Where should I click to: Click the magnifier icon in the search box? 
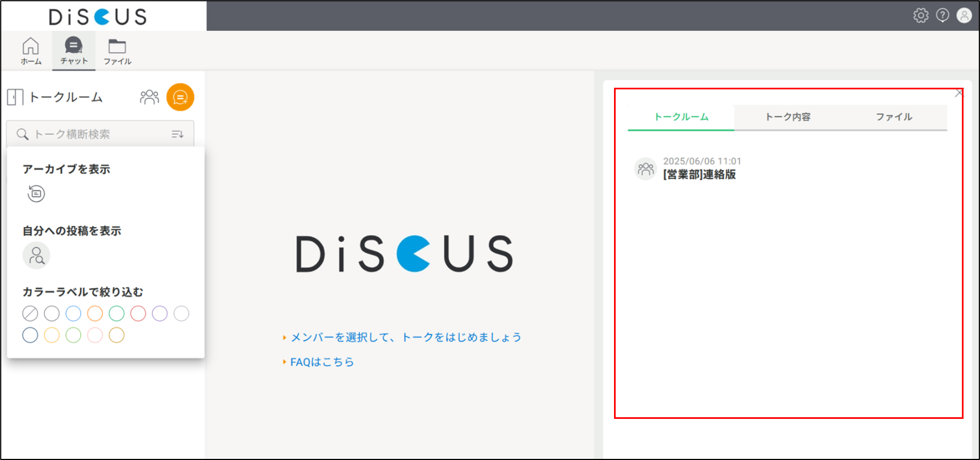point(22,134)
